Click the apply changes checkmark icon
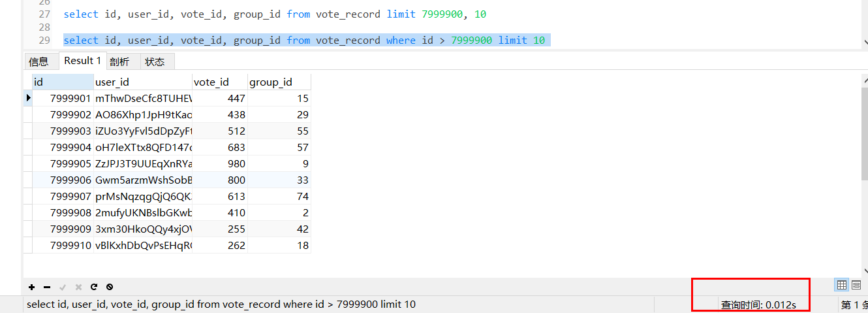Image resolution: width=868 pixels, height=313 pixels. click(x=63, y=287)
